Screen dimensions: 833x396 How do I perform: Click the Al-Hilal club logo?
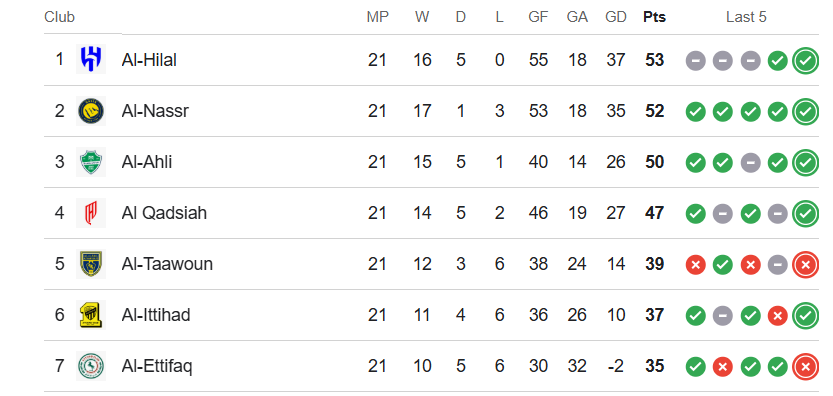pos(91,60)
